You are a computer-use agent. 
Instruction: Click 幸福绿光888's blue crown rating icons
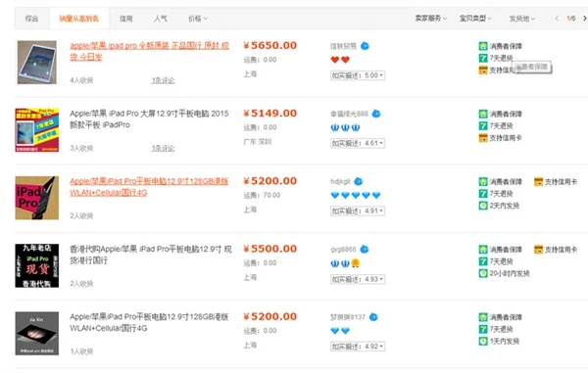pos(345,127)
